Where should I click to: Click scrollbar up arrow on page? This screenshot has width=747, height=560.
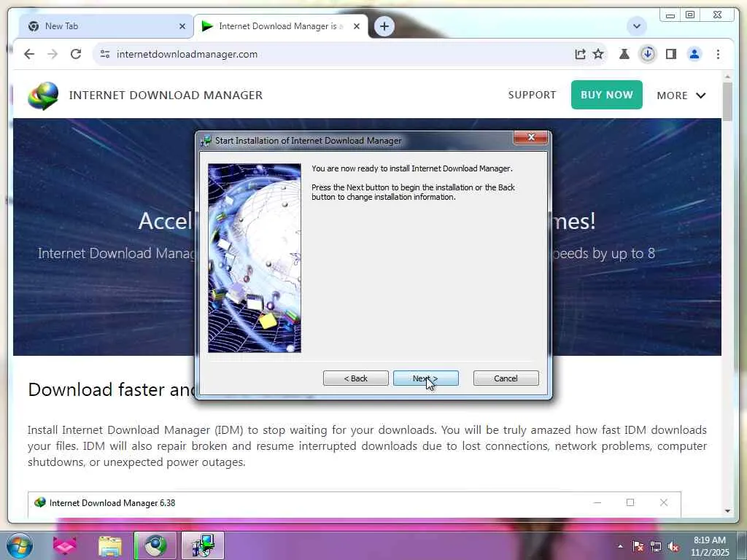[727, 76]
